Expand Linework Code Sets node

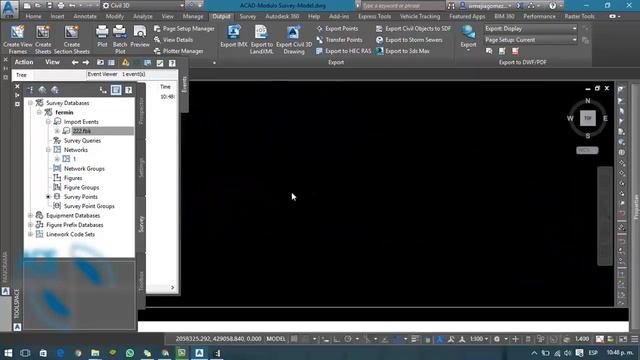coord(30,234)
